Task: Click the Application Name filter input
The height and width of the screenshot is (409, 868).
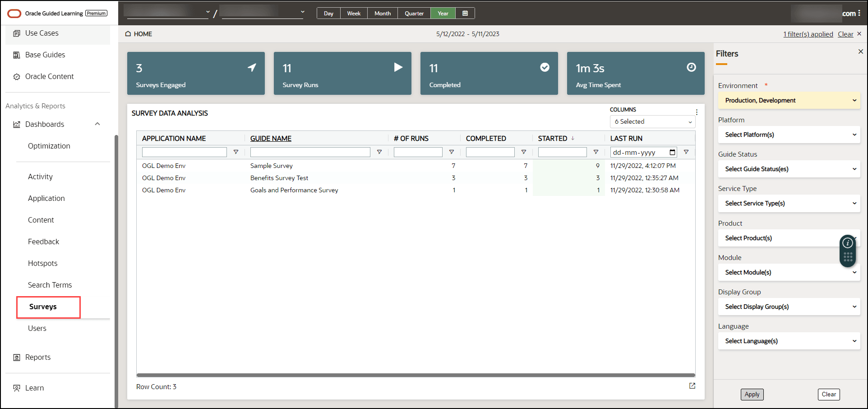Action: click(x=185, y=152)
